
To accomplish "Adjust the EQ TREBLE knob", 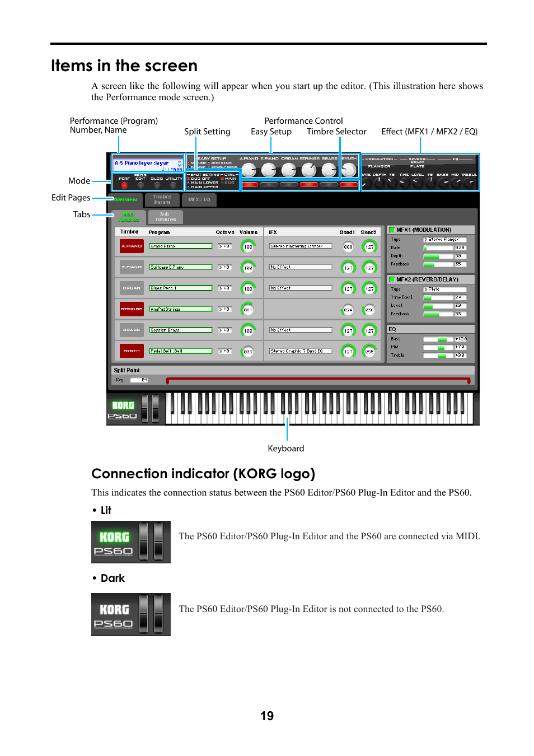I will 469,183.
